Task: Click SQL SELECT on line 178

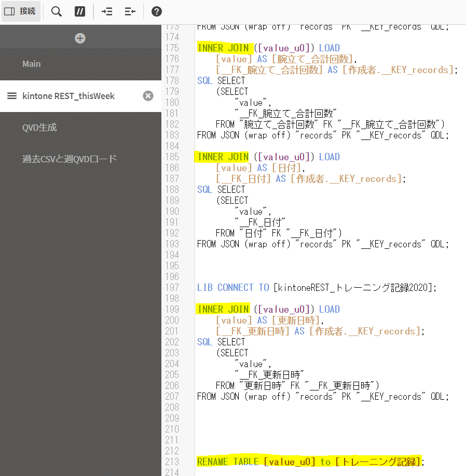Action: [x=221, y=81]
